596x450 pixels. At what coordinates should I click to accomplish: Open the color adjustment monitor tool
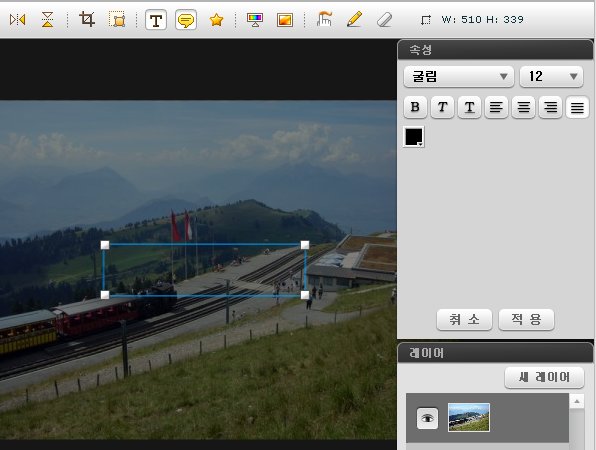pos(255,19)
